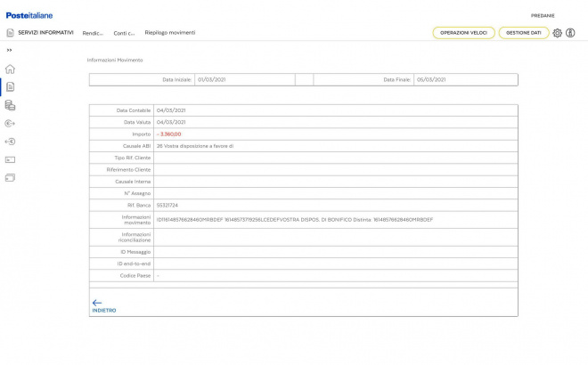Open settings gear icon in header

558,33
